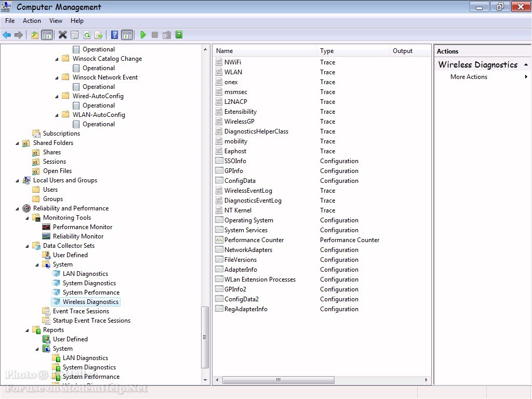
Task: Click the Export List toolbar icon
Action: [99, 35]
